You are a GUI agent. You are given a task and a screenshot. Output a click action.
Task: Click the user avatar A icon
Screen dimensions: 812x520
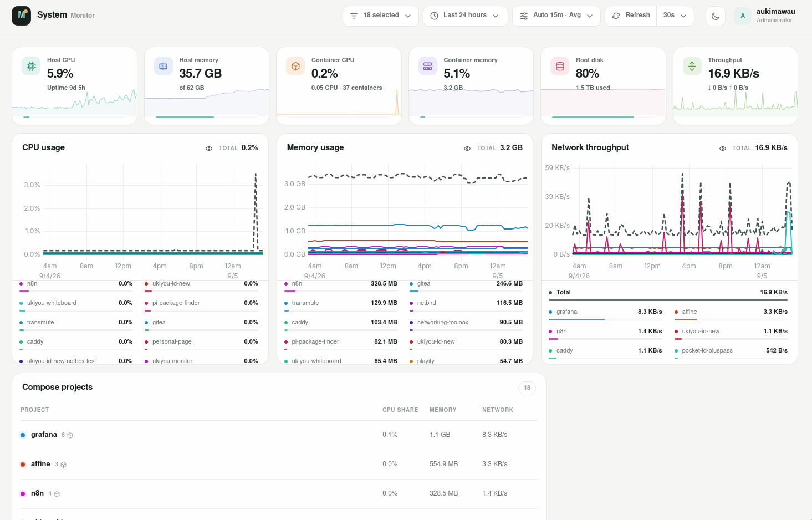(743, 16)
